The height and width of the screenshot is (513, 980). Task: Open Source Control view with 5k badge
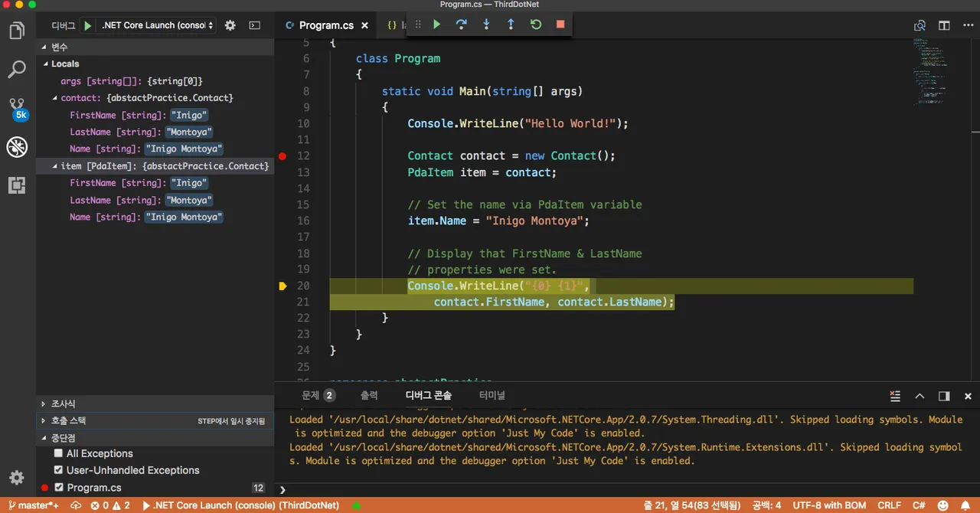[17, 108]
